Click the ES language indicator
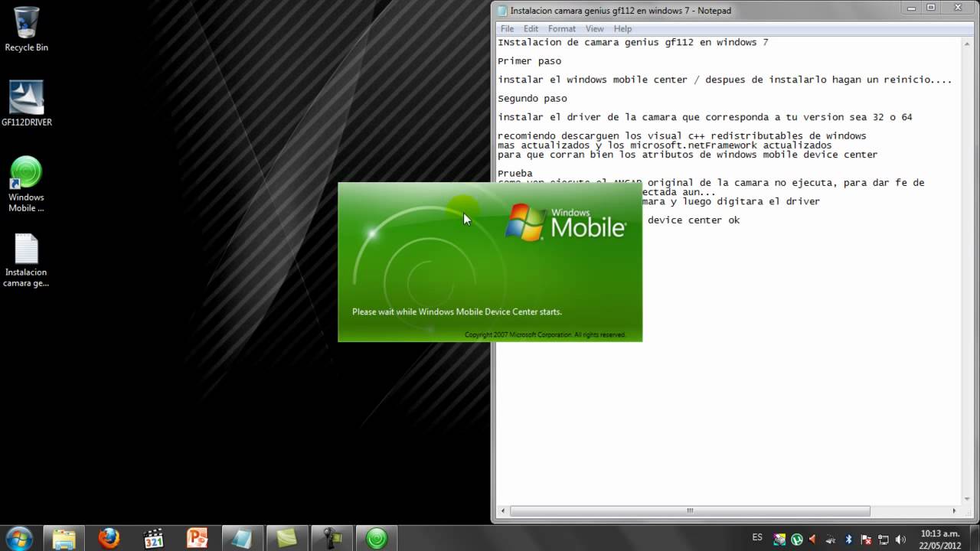 tap(757, 538)
